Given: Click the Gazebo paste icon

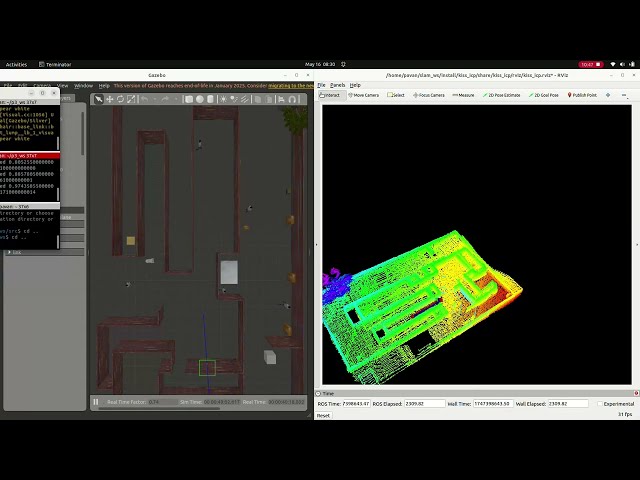Looking at the screenshot, I should pos(269,99).
